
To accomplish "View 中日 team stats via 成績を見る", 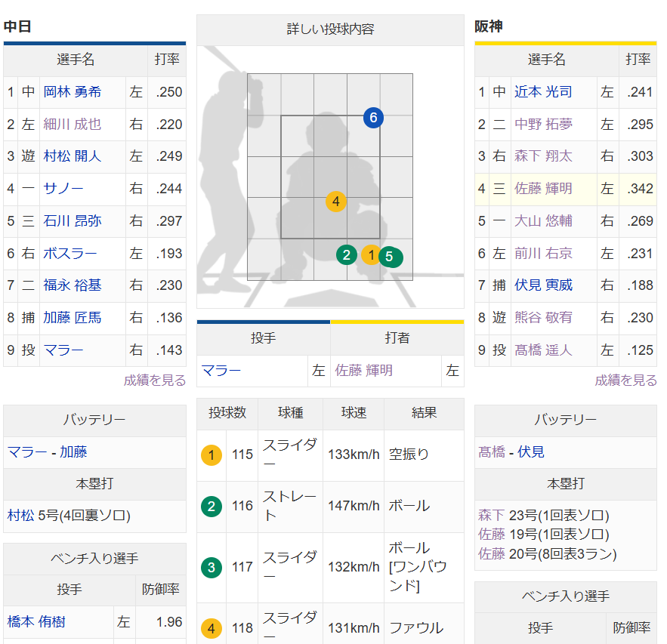I will (x=155, y=380).
